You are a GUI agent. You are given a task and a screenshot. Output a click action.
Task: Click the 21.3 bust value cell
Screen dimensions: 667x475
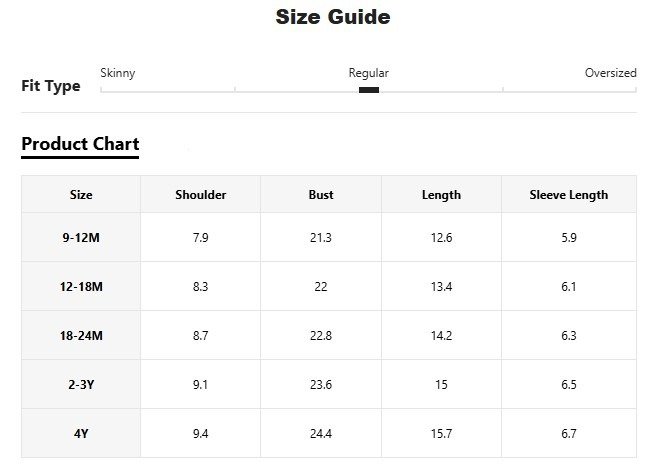tap(321, 238)
